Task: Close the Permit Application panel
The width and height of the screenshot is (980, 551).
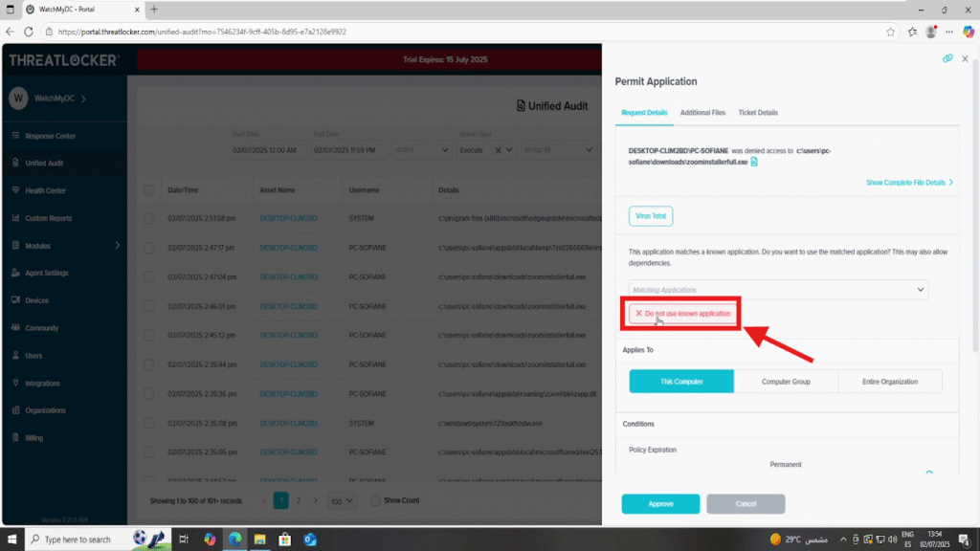Action: coord(965,58)
